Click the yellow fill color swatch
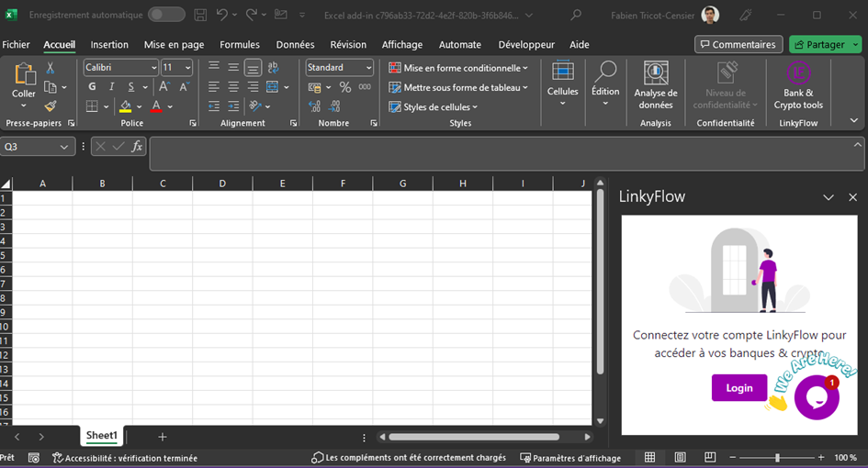This screenshot has width=868, height=468. click(126, 106)
